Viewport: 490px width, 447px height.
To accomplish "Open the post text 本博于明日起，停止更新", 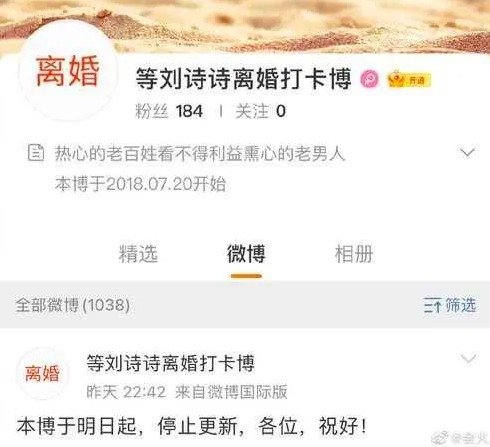I will (193, 426).
